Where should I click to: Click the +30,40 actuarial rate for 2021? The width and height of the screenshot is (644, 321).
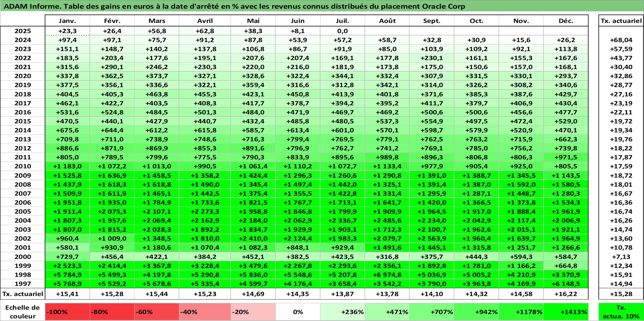click(x=621, y=67)
